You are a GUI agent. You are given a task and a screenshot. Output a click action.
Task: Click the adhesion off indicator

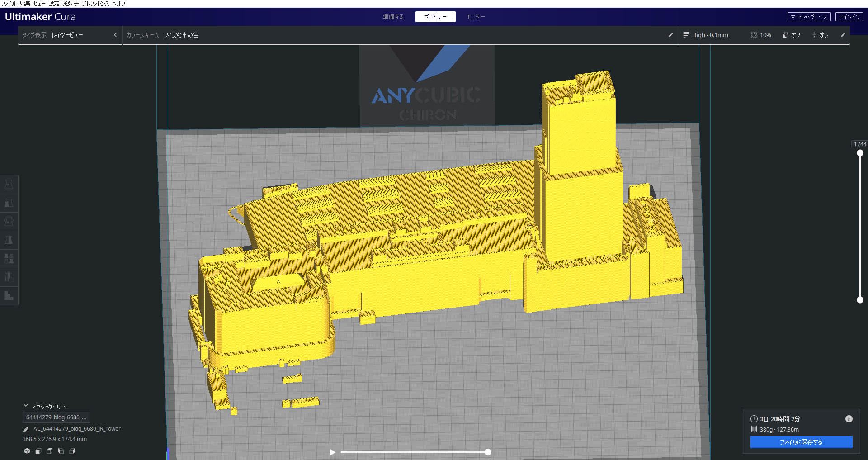[x=820, y=35]
